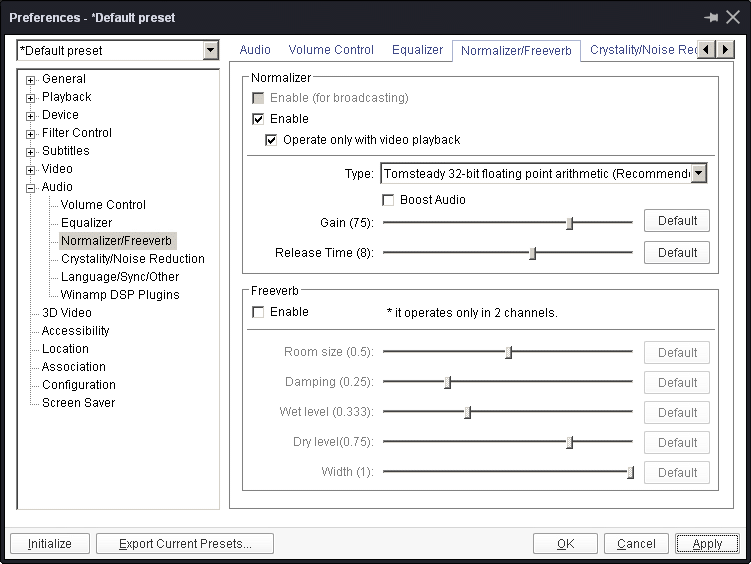This screenshot has height=564, width=751.
Task: Select Language/Sync/Other in the tree
Action: coord(120,277)
